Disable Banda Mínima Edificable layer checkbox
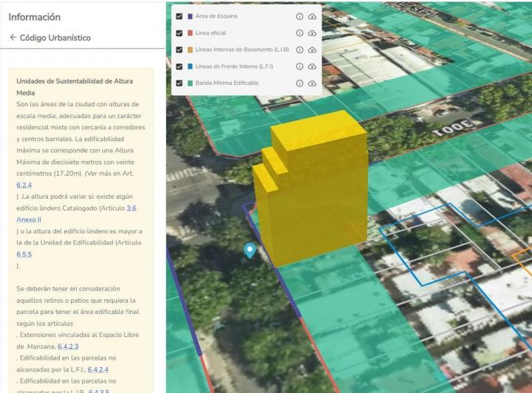 (180, 83)
